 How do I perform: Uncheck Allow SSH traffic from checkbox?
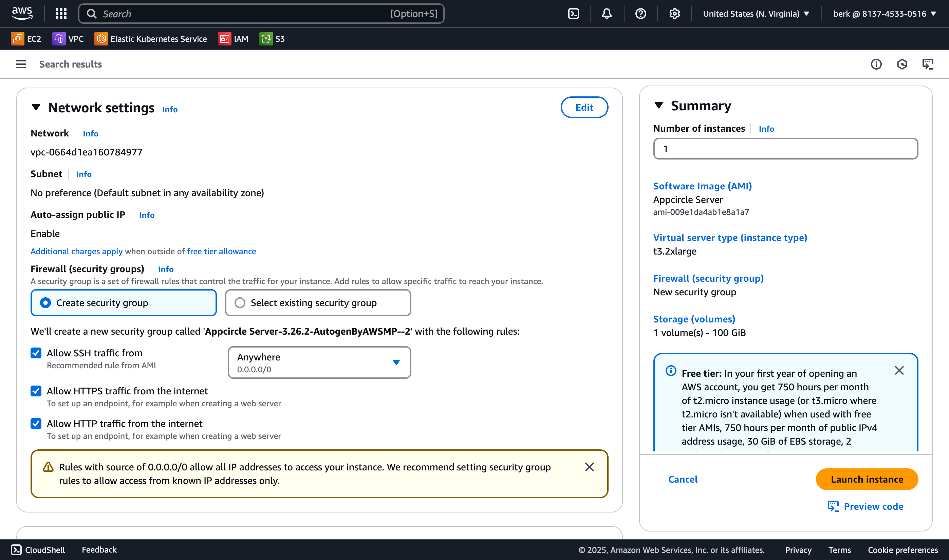36,353
